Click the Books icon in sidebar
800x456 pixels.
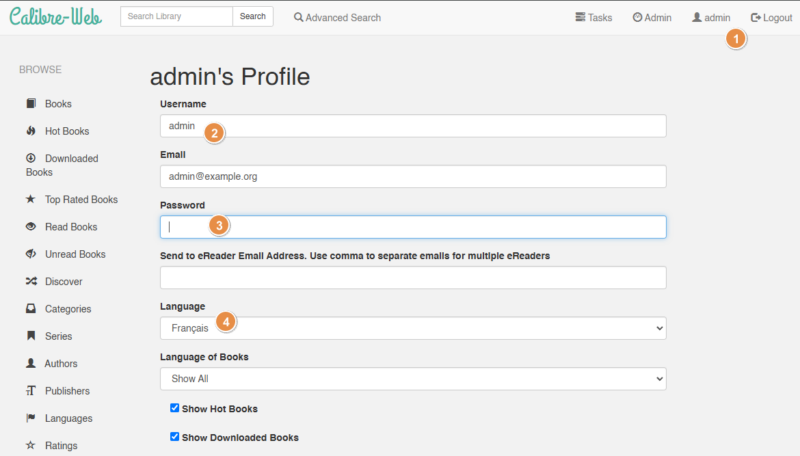click(31, 103)
